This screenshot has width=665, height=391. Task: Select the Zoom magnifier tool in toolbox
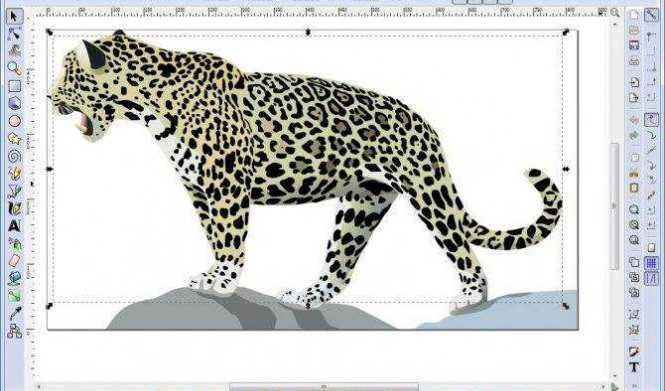pos(14,68)
